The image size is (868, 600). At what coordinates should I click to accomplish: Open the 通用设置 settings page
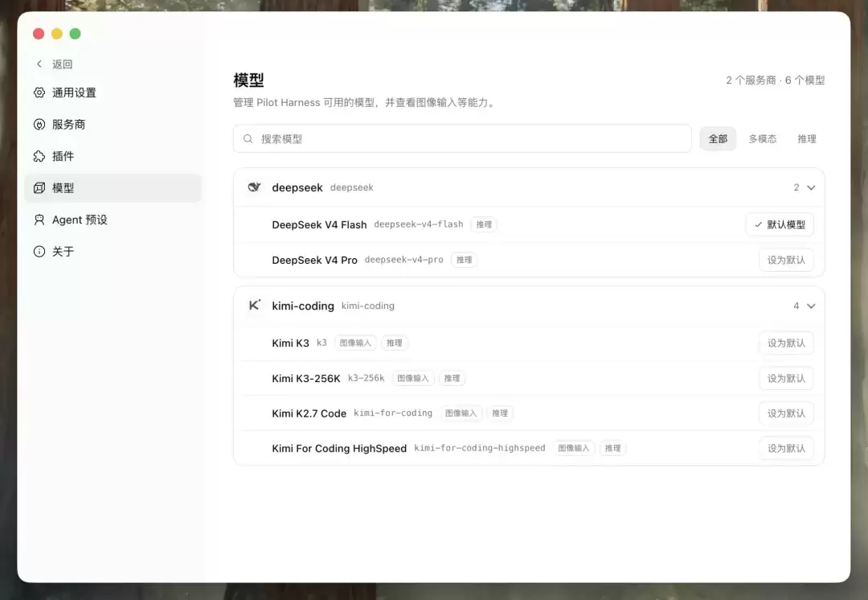click(x=113, y=92)
